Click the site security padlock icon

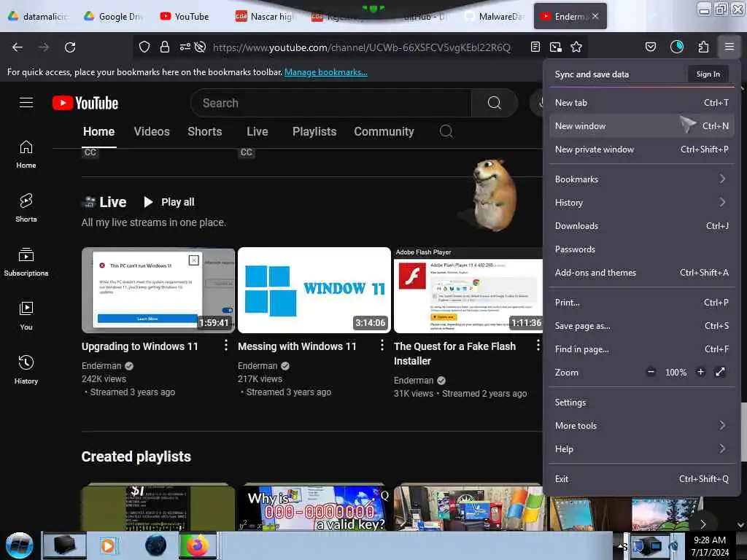[165, 47]
